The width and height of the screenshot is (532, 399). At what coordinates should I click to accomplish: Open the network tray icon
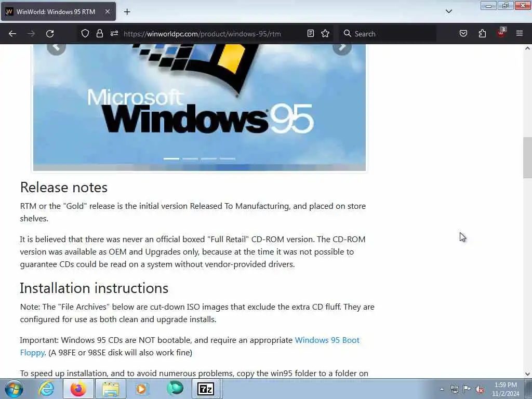[454, 389]
